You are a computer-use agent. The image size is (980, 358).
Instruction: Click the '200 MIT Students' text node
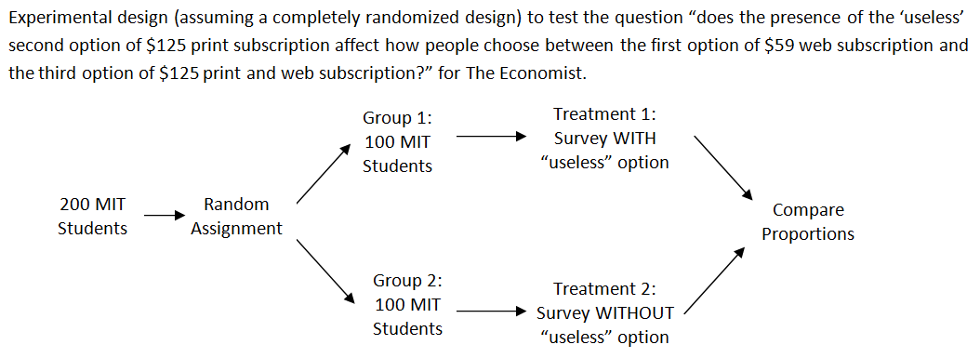(92, 216)
